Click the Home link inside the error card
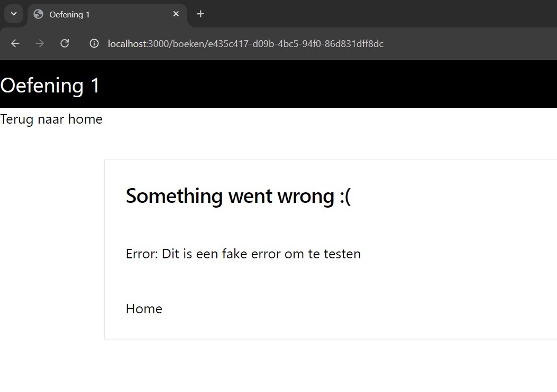 pos(143,309)
